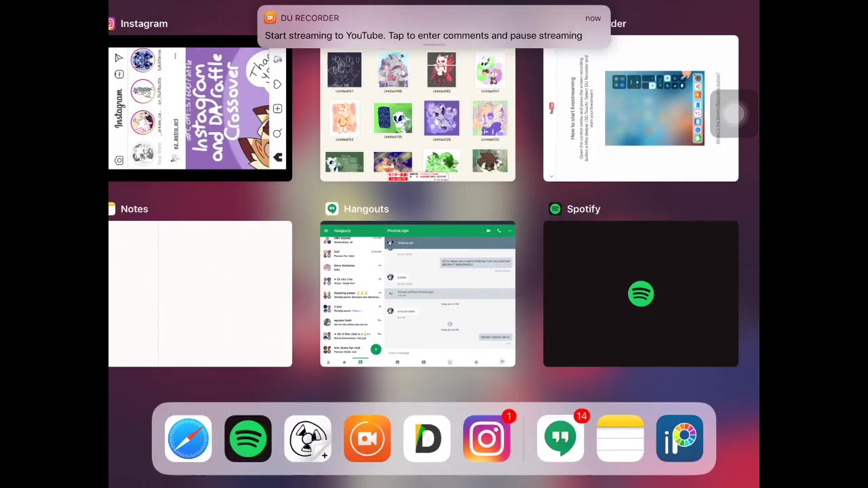Tap the DU Recorder streaming notification banner
This screenshot has height=488, width=868.
pos(434,27)
